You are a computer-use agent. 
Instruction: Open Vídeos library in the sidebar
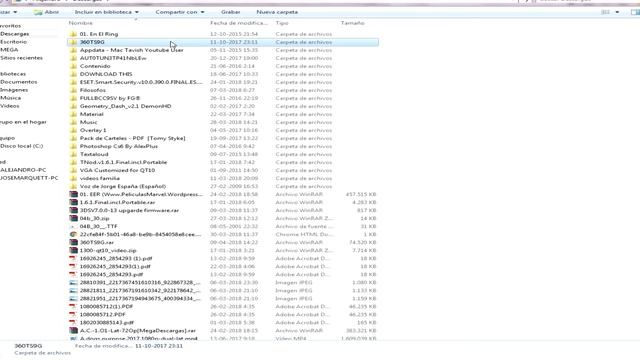10,106
